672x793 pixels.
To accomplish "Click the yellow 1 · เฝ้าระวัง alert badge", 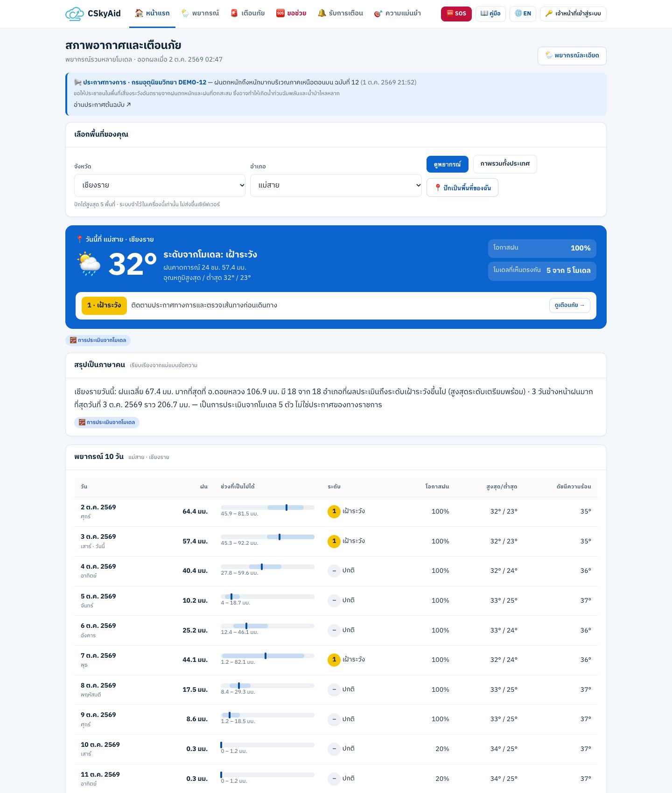I will tap(104, 306).
